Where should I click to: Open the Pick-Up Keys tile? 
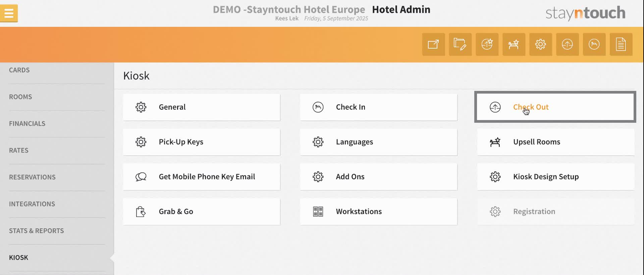pyautogui.click(x=202, y=142)
